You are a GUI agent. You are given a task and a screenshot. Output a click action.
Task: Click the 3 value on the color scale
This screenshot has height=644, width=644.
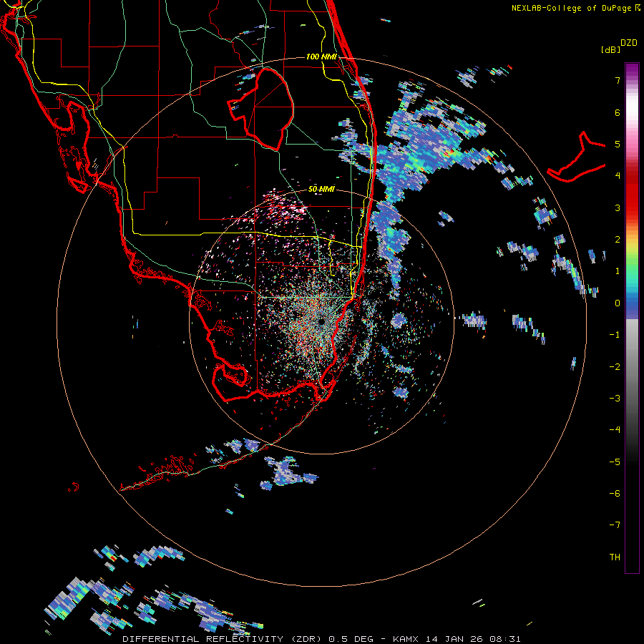click(x=618, y=208)
